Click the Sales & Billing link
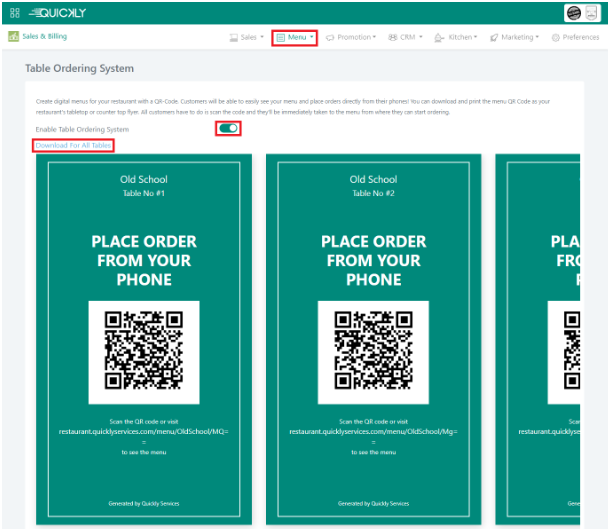The height and width of the screenshot is (529, 609). (x=44, y=36)
